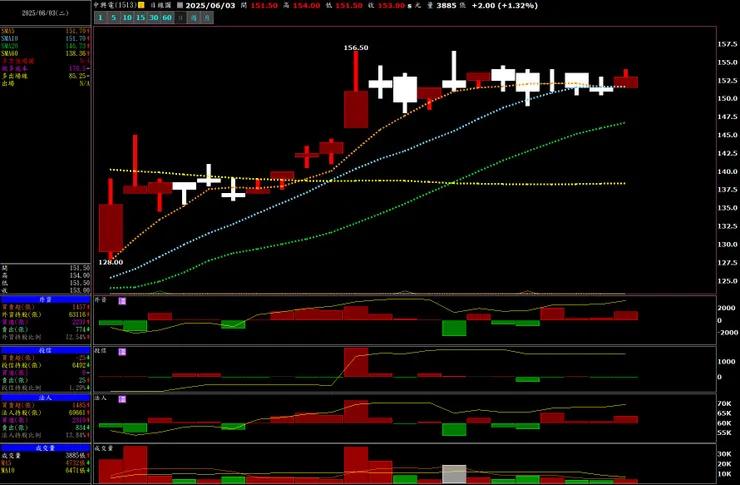Screen dimensions: 740x485
Task: Click the 投信持股比例 1.29% row
Action: click(x=45, y=388)
